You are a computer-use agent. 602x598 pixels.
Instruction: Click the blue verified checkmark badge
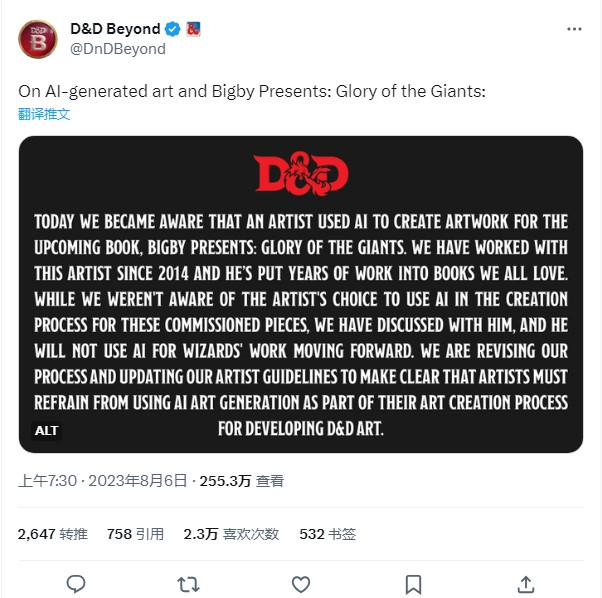click(x=172, y=29)
